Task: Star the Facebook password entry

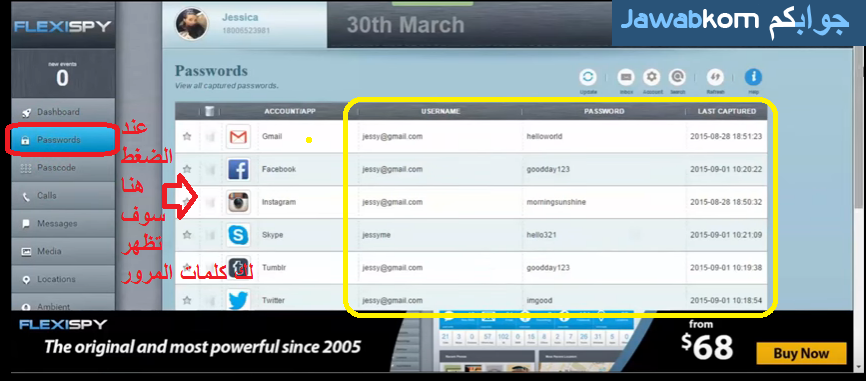Action: point(187,169)
